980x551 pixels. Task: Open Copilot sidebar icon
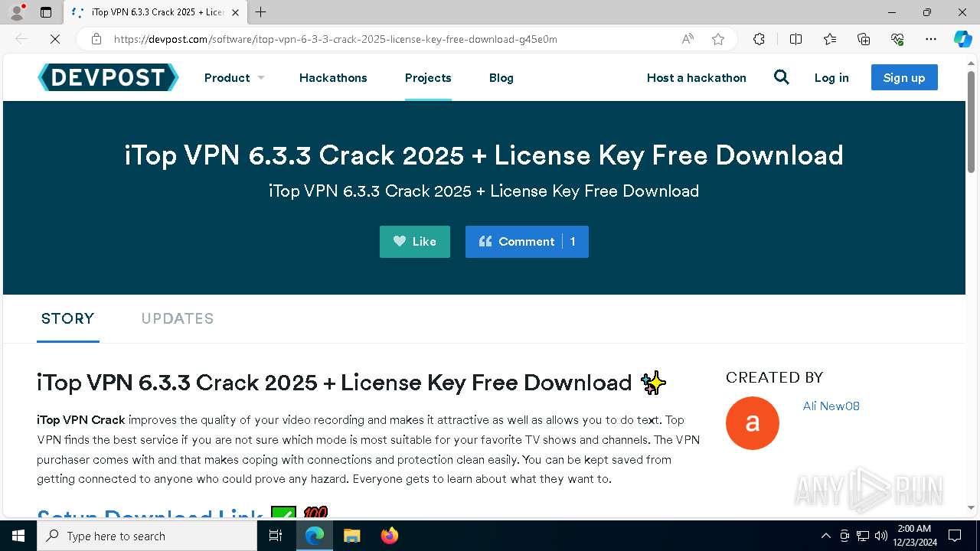(963, 39)
